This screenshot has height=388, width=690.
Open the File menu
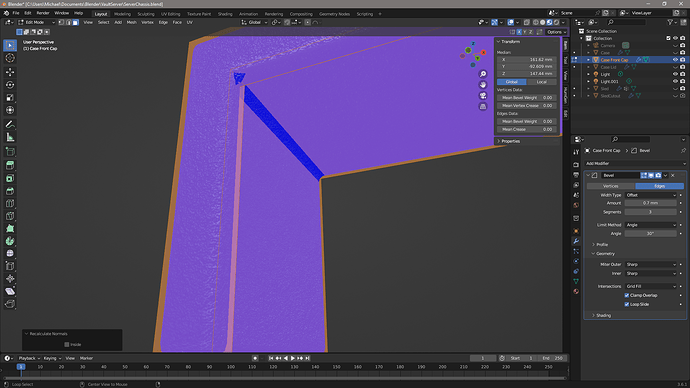(x=16, y=13)
